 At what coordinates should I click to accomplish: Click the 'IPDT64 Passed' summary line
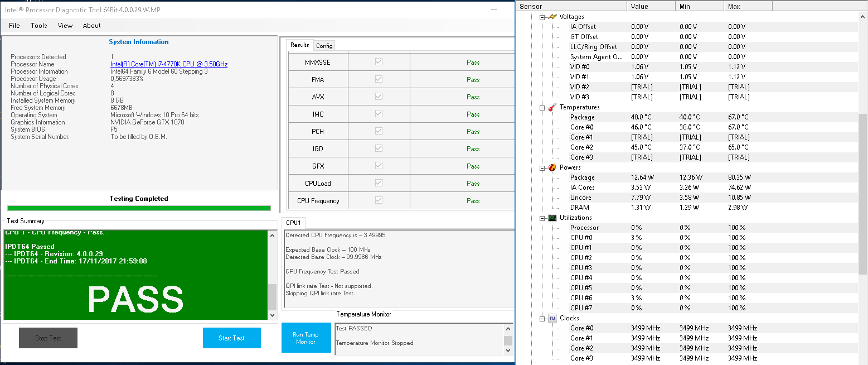[30, 246]
